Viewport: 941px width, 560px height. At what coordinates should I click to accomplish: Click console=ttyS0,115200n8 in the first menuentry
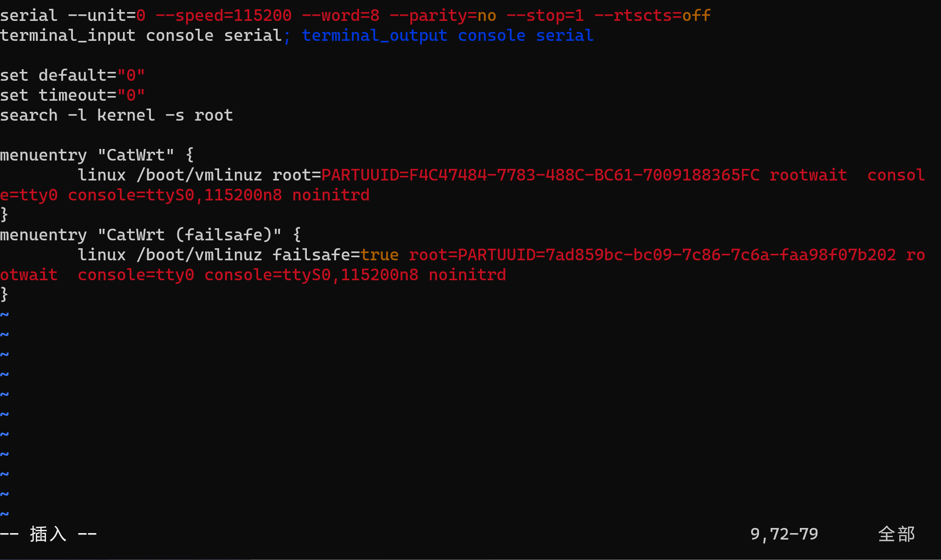point(175,195)
